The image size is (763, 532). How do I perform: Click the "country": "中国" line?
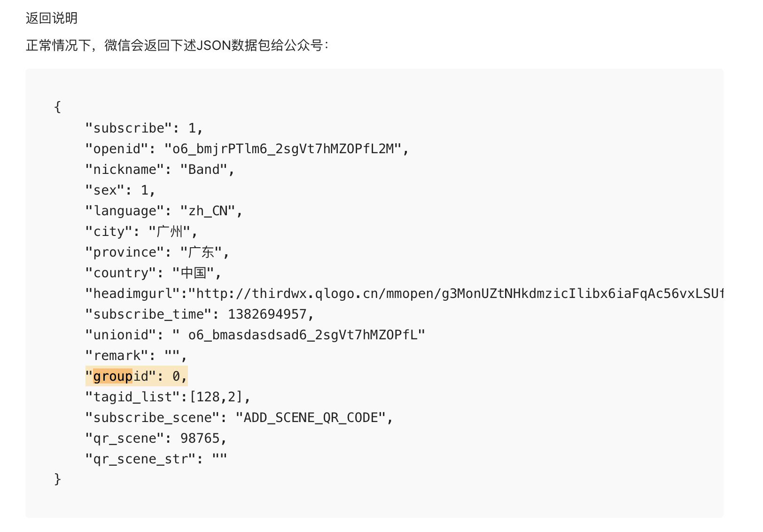(x=153, y=273)
